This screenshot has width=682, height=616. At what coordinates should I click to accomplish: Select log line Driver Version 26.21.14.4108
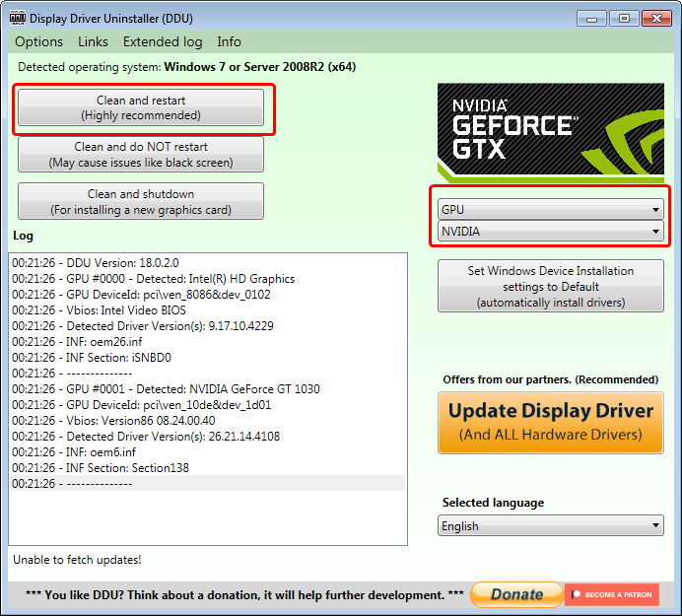[x=207, y=436]
